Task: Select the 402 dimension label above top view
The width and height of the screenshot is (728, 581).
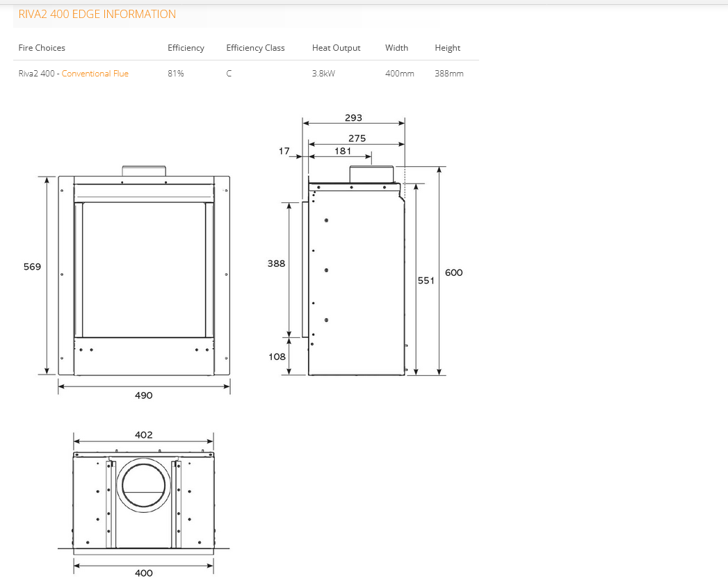Action: tap(143, 435)
